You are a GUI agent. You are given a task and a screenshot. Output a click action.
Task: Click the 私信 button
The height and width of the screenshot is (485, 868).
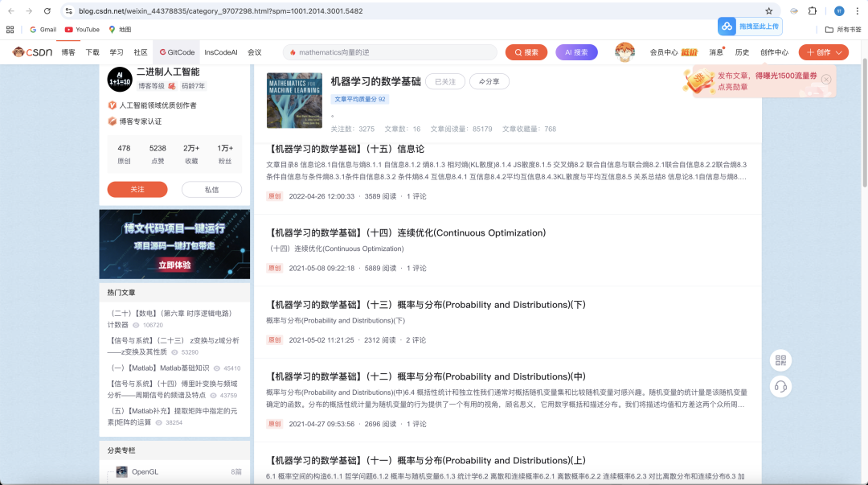point(211,189)
